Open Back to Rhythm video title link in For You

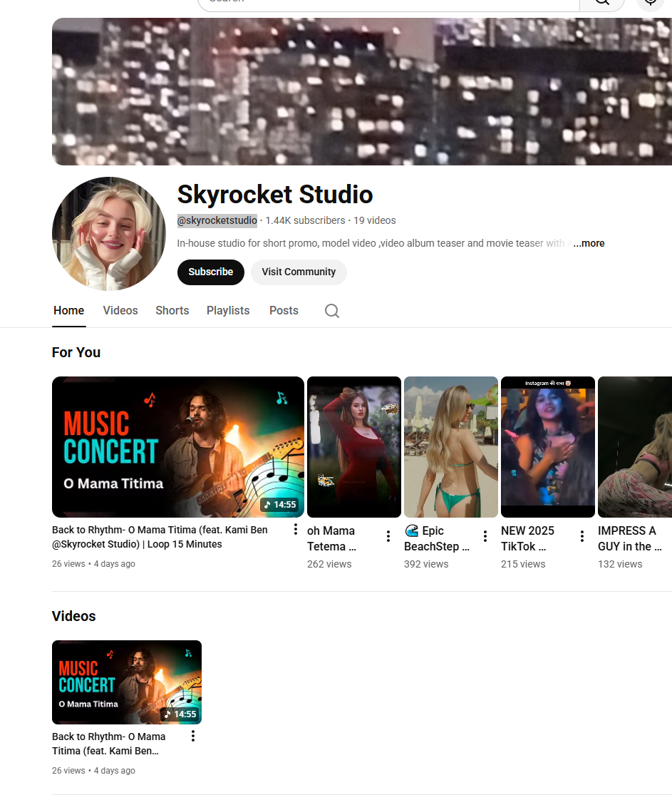tap(160, 537)
